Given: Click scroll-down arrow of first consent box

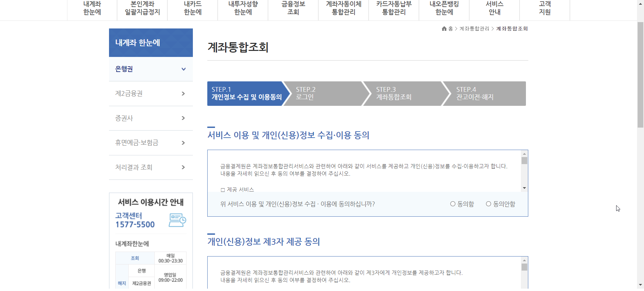Looking at the screenshot, I should tap(524, 188).
